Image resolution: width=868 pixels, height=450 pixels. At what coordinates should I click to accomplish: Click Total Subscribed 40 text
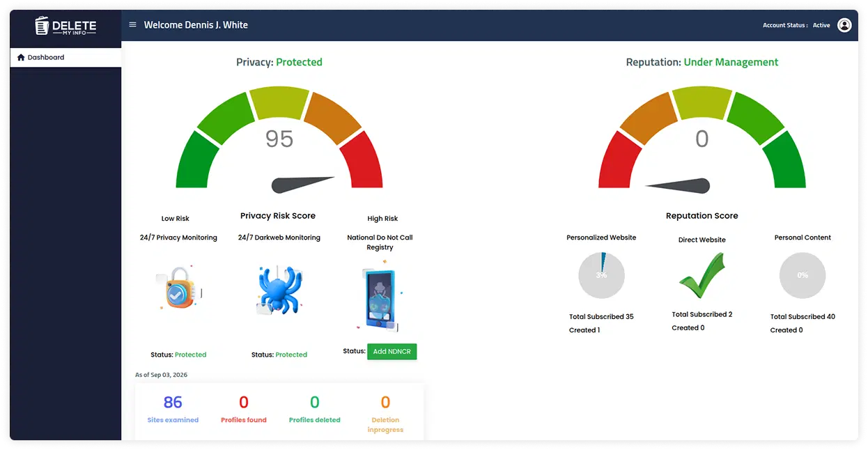pos(803,316)
